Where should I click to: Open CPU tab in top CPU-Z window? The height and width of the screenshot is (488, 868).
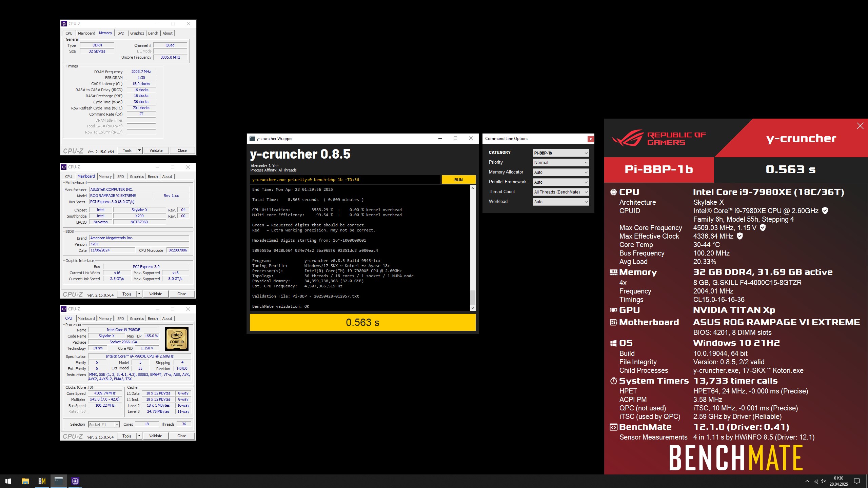click(x=69, y=33)
